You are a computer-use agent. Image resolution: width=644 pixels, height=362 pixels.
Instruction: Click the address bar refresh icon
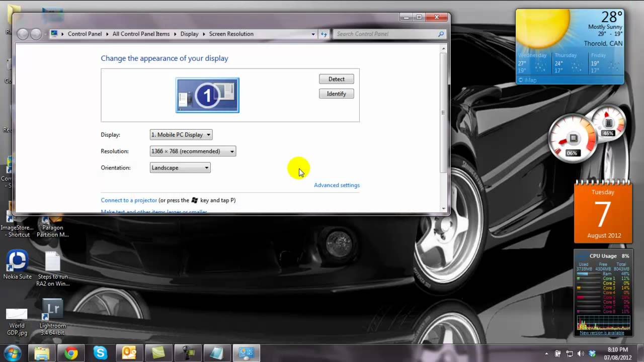(x=324, y=34)
